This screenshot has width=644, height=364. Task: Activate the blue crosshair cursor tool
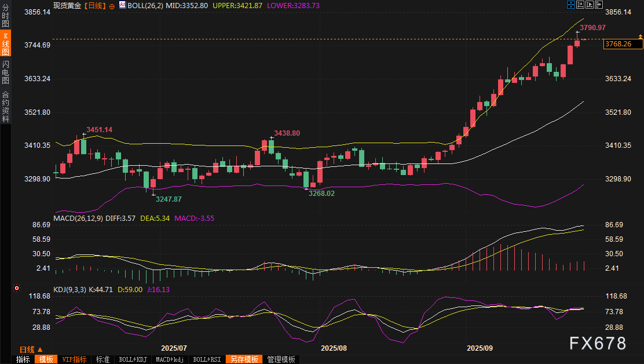pyautogui.click(x=571, y=5)
